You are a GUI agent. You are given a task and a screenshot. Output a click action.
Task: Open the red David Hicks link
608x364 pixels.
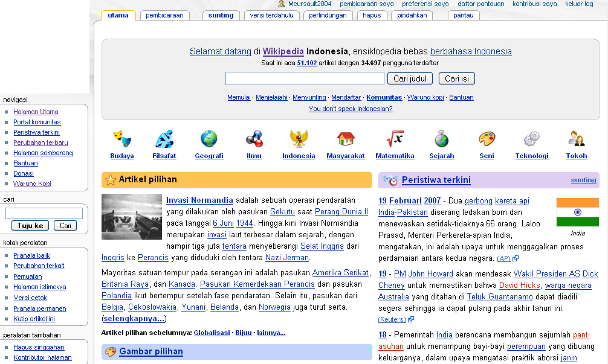(x=519, y=286)
